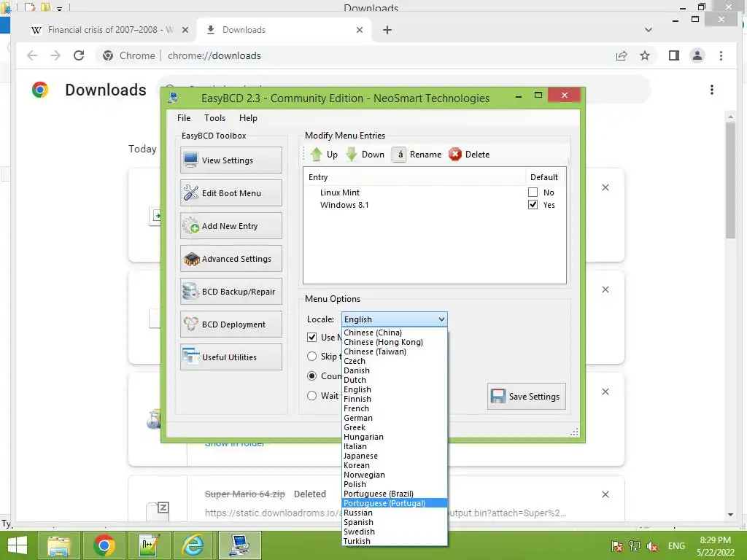Choose Chinese (China) locale

pos(395,332)
